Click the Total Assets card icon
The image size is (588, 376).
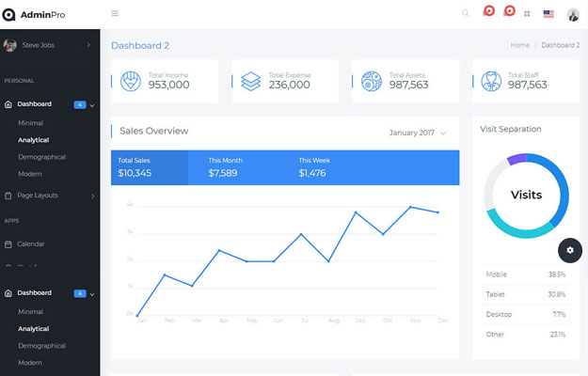coord(371,81)
